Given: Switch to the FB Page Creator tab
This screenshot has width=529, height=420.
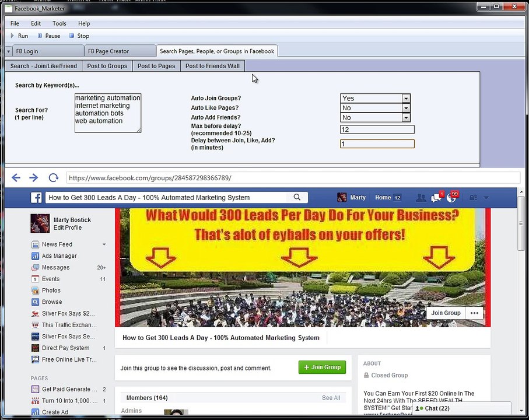Looking at the screenshot, I should pos(120,51).
